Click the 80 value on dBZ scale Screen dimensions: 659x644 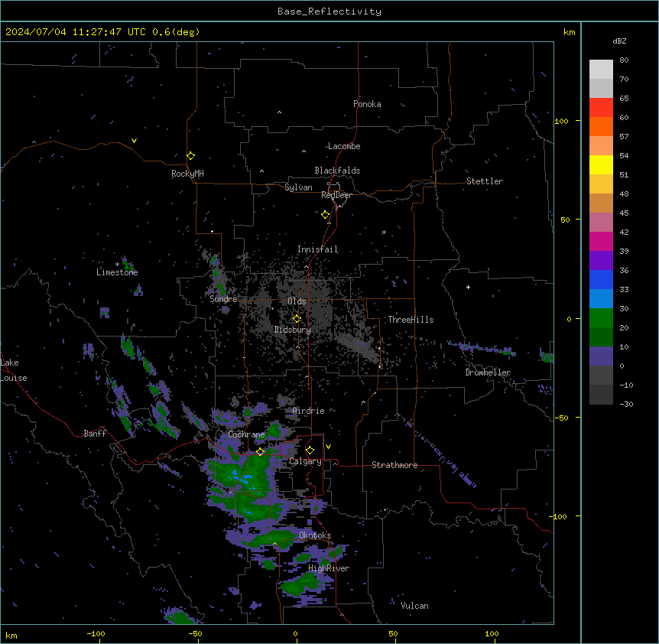(624, 60)
